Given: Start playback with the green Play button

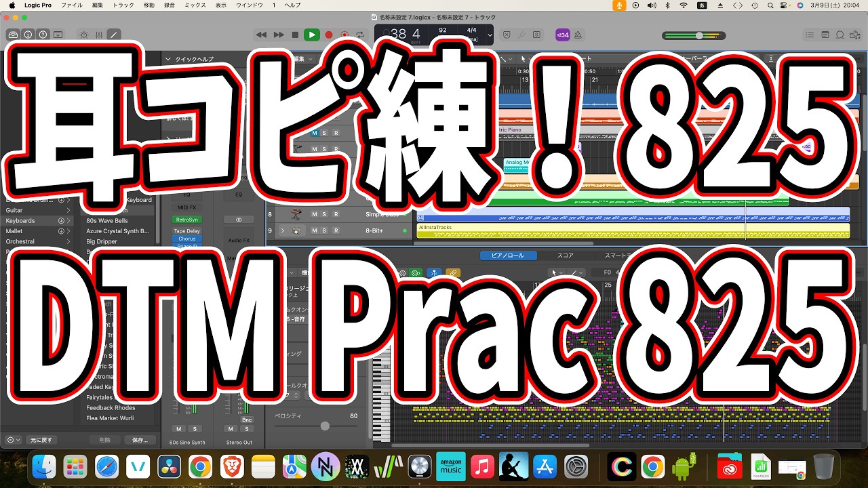Looking at the screenshot, I should pyautogui.click(x=312, y=35).
